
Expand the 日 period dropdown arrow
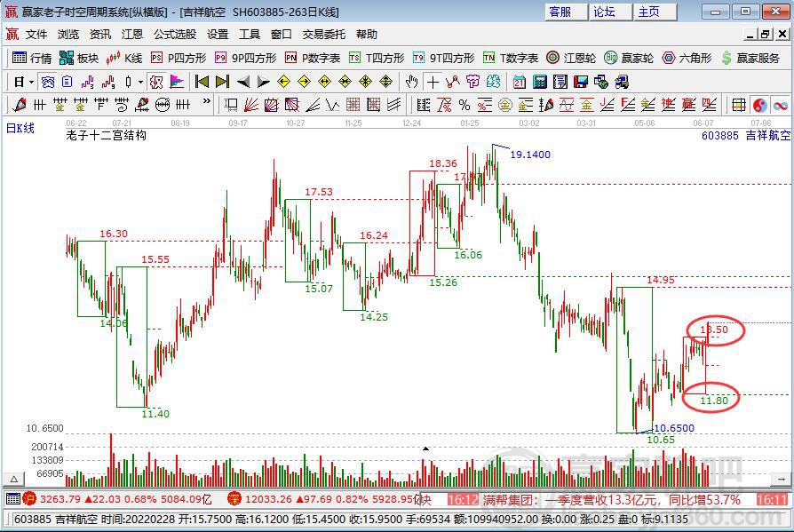tap(31, 82)
